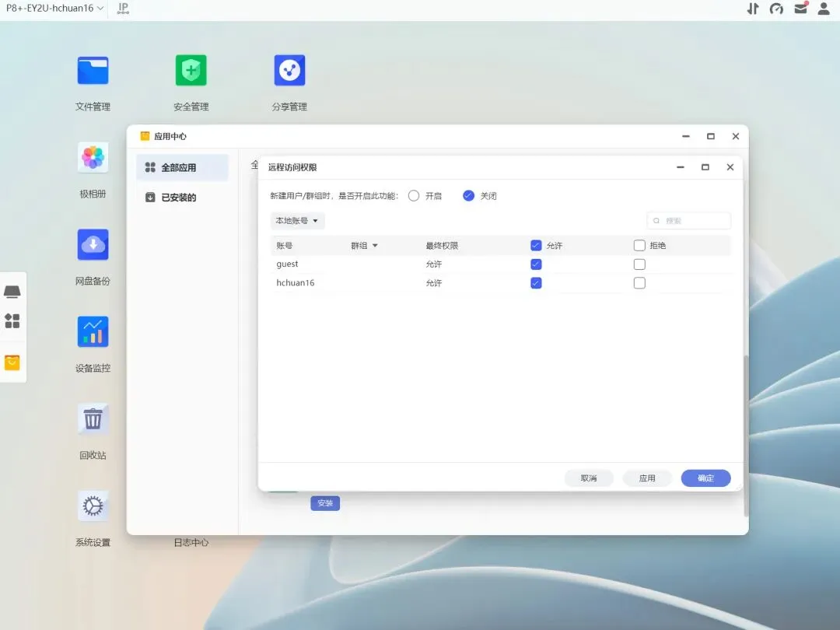Toggle the header 拒绝 checkbox

639,245
